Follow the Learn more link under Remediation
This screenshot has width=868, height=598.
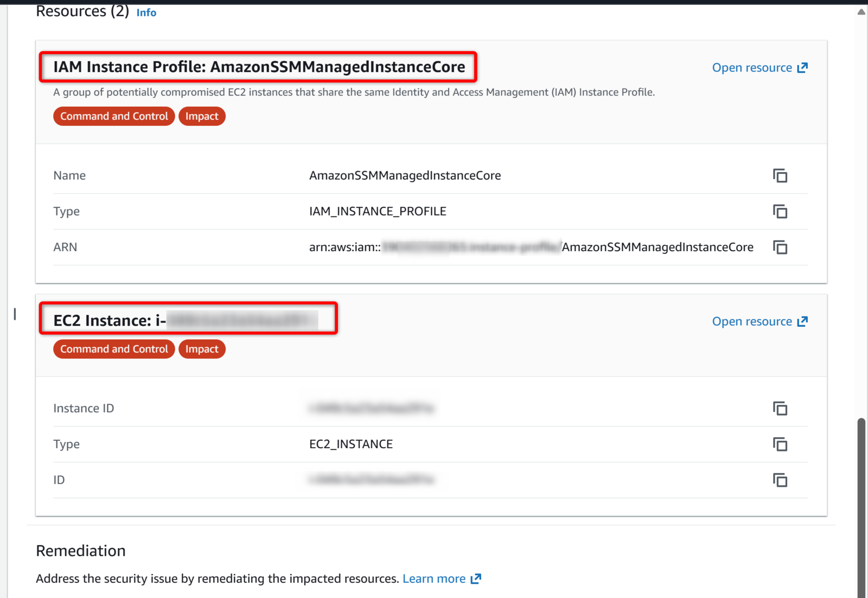click(x=442, y=579)
